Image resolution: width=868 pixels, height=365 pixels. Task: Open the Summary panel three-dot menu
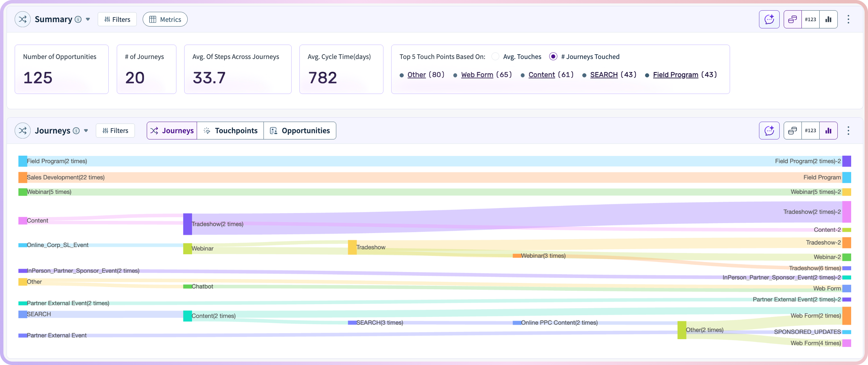848,20
